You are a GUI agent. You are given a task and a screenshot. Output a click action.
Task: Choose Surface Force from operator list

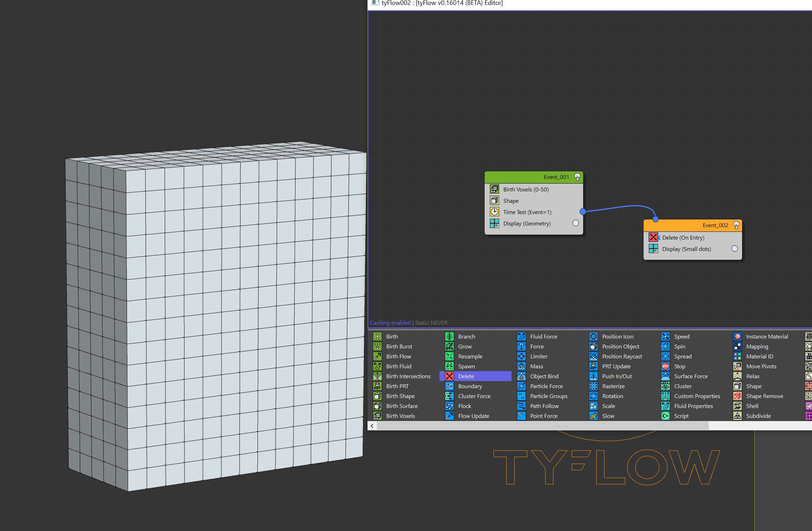click(691, 376)
